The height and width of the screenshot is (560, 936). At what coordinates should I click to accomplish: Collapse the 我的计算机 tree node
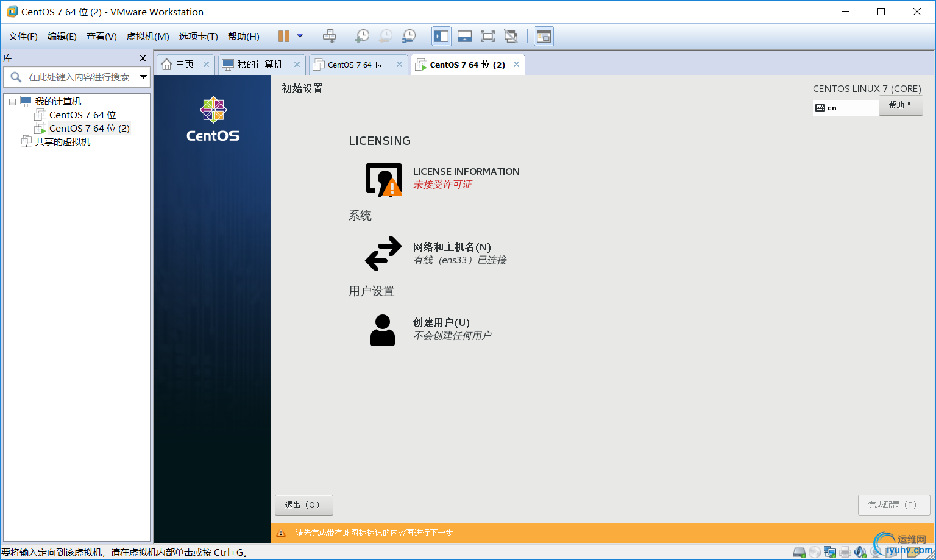coord(12,102)
